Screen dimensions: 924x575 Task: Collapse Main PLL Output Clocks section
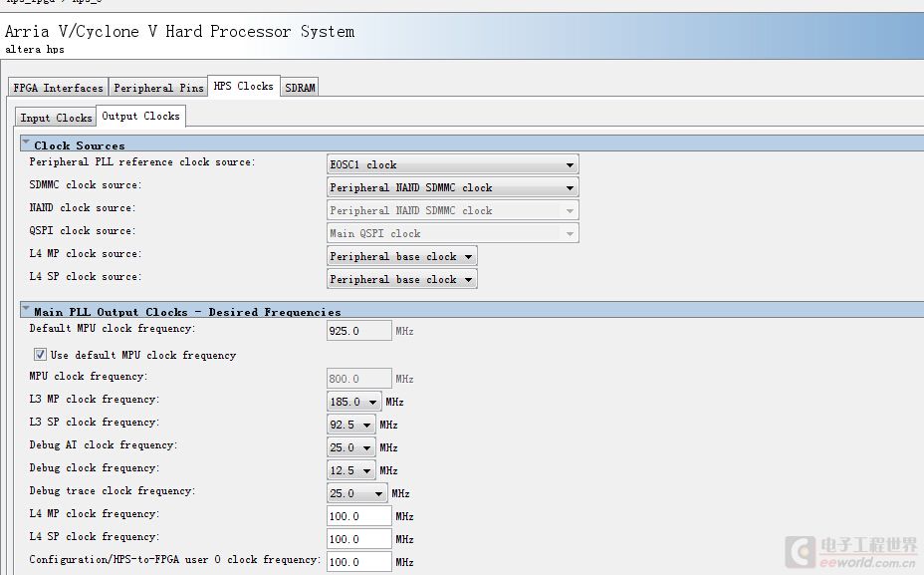coord(25,309)
